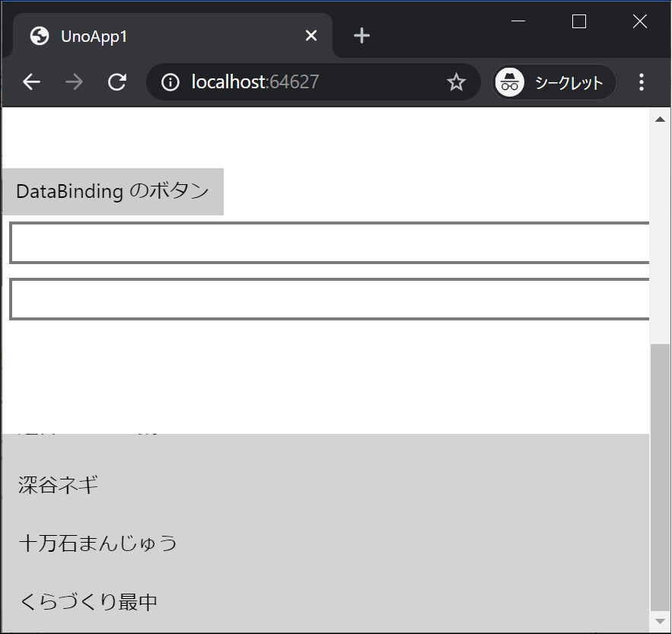Open Chrome's three-dot menu
This screenshot has height=634, width=672.
[642, 82]
